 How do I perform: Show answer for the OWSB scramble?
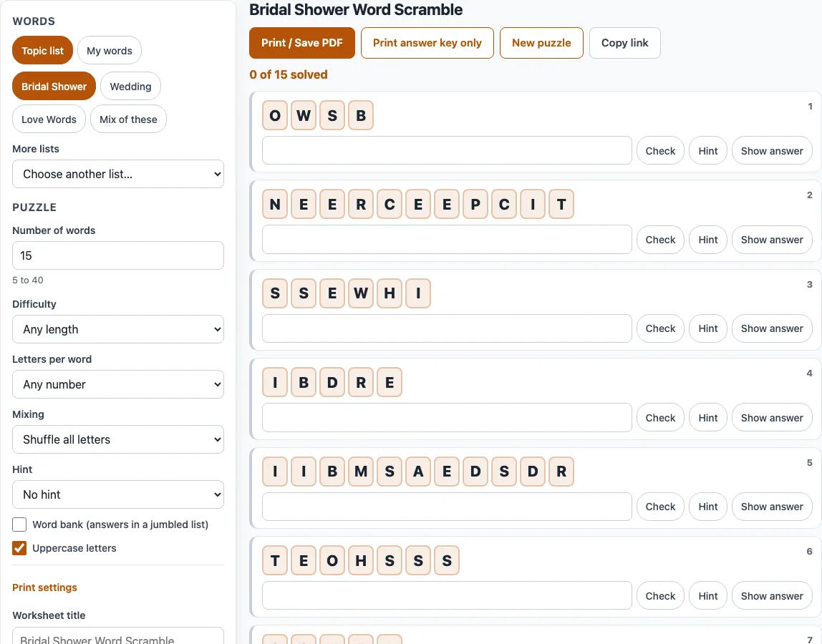click(x=772, y=150)
